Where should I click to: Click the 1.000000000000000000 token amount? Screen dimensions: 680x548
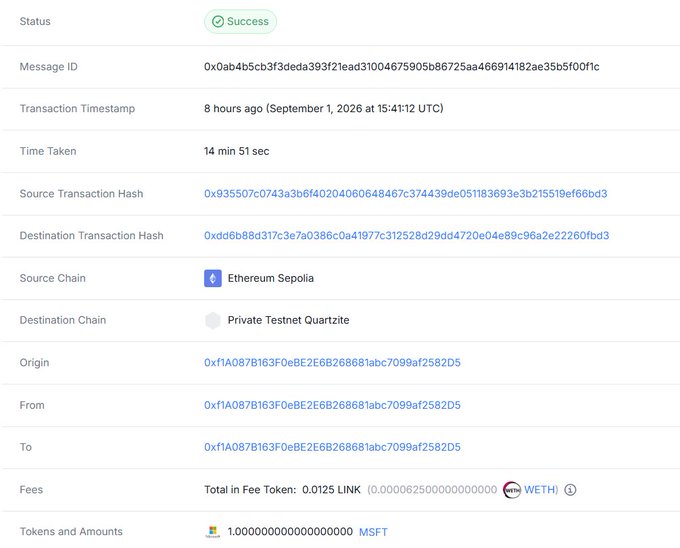tap(290, 532)
